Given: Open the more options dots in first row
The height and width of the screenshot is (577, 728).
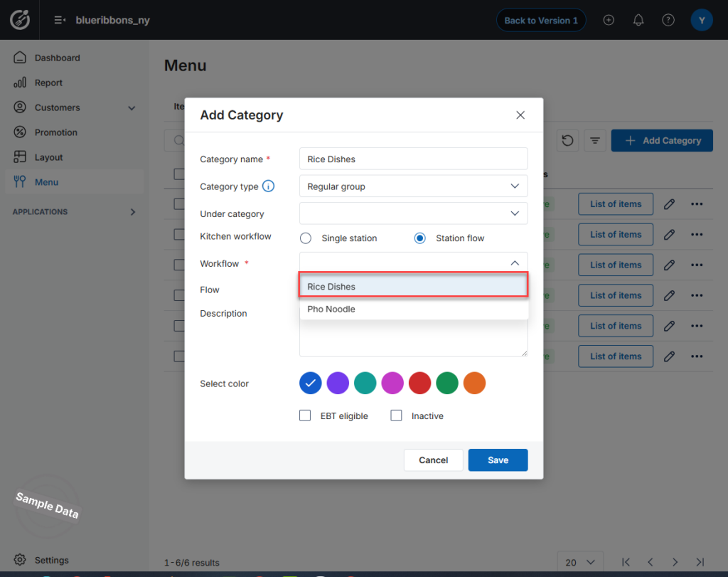Looking at the screenshot, I should [697, 204].
